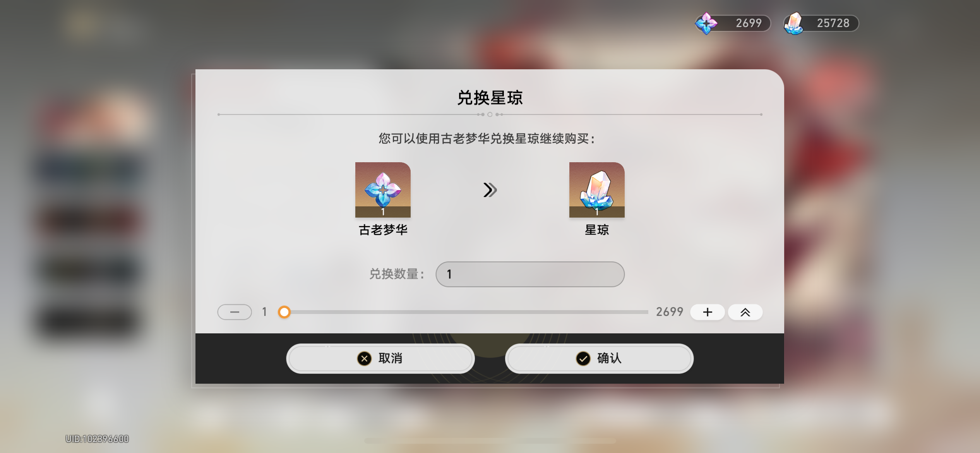Screen dimensions: 980x453
Task: Confirm the exchange with 确认
Action: point(599,359)
